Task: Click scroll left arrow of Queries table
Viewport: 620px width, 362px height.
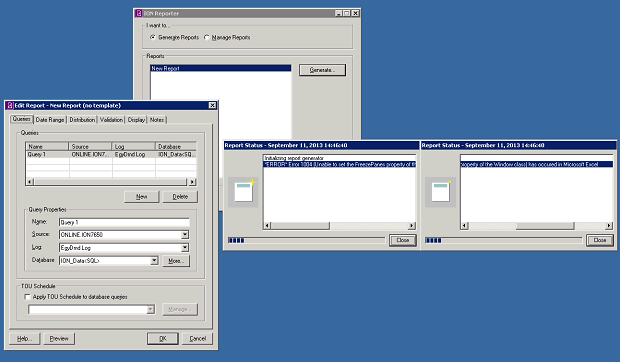Action: click(x=29, y=182)
